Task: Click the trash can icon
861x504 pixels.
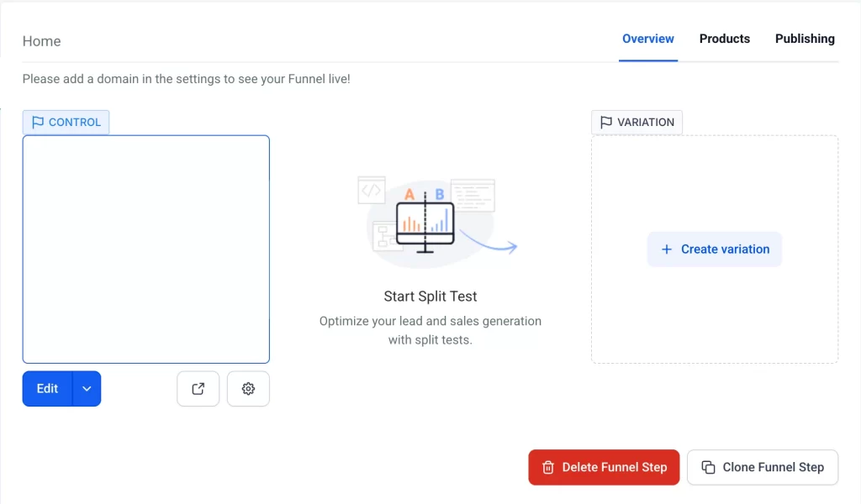Action: tap(548, 467)
